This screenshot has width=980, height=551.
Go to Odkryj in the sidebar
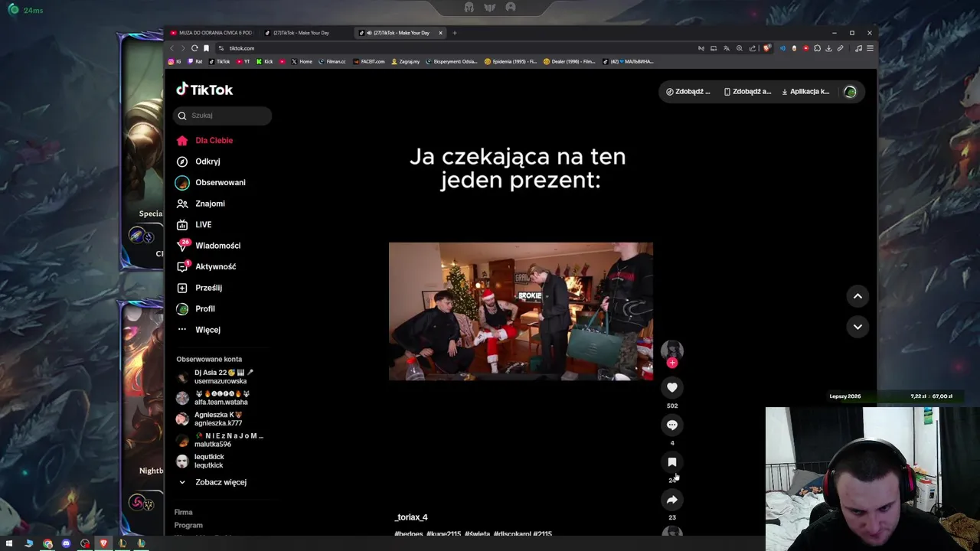(x=198, y=161)
